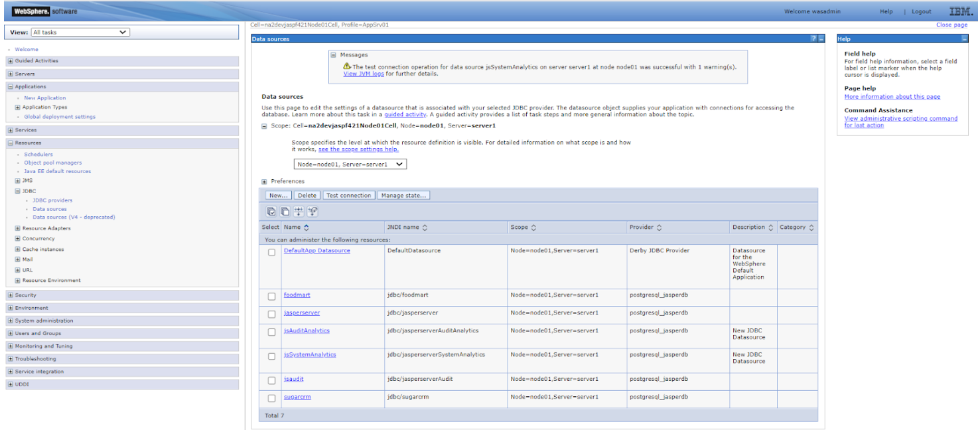Open the View All tasks dropdown

click(x=80, y=32)
